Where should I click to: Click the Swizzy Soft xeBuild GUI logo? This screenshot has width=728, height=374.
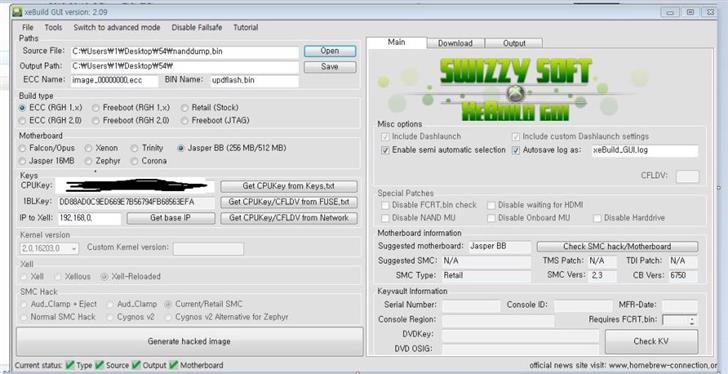(514, 89)
